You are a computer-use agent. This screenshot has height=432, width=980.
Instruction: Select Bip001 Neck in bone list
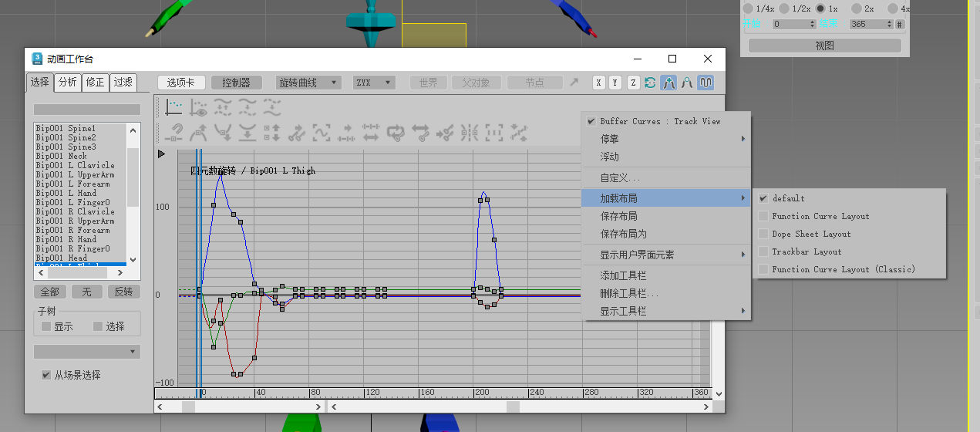[62, 156]
